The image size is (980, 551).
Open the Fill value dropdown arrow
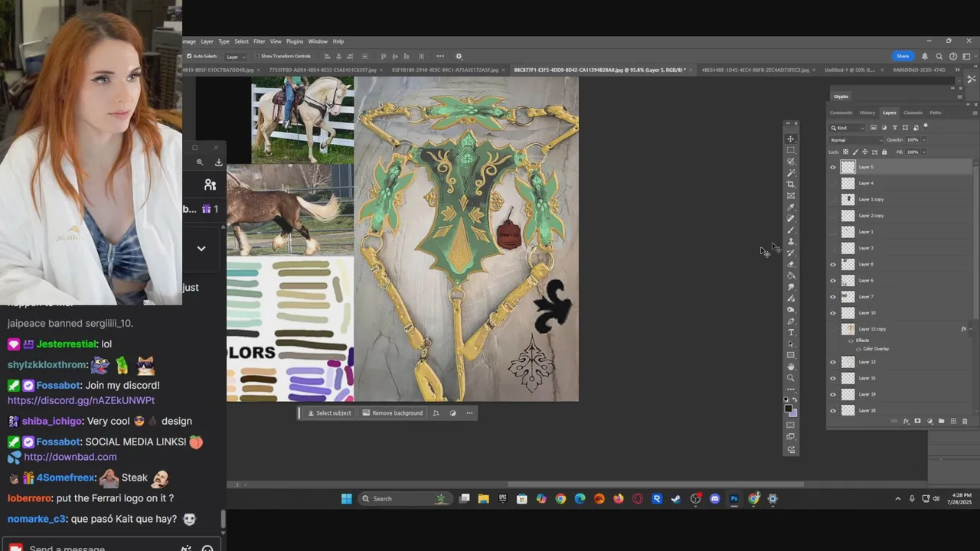click(924, 152)
